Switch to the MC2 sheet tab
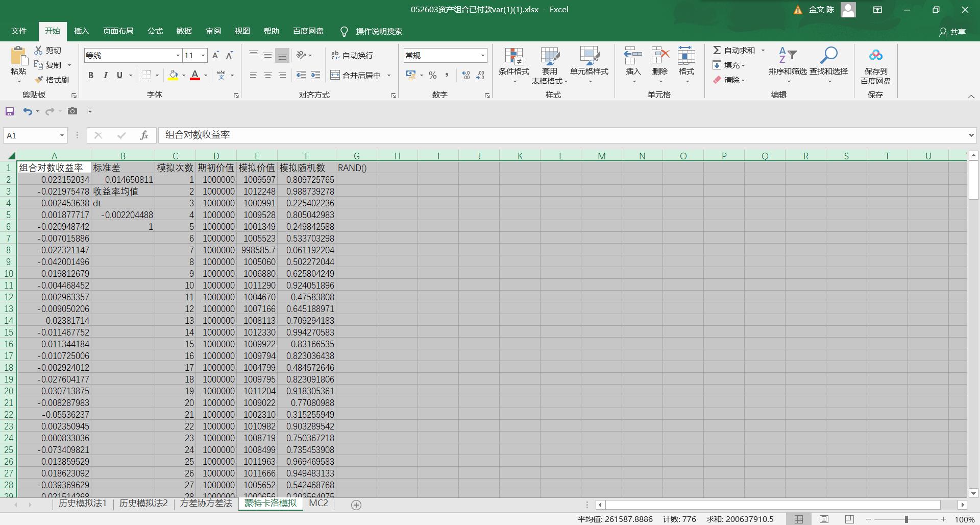The image size is (980, 525). pos(318,503)
